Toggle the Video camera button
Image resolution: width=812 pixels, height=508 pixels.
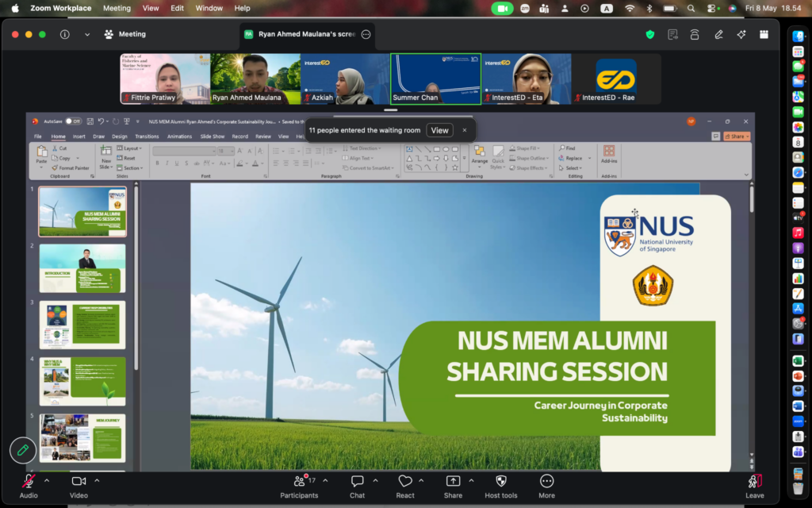tap(79, 487)
